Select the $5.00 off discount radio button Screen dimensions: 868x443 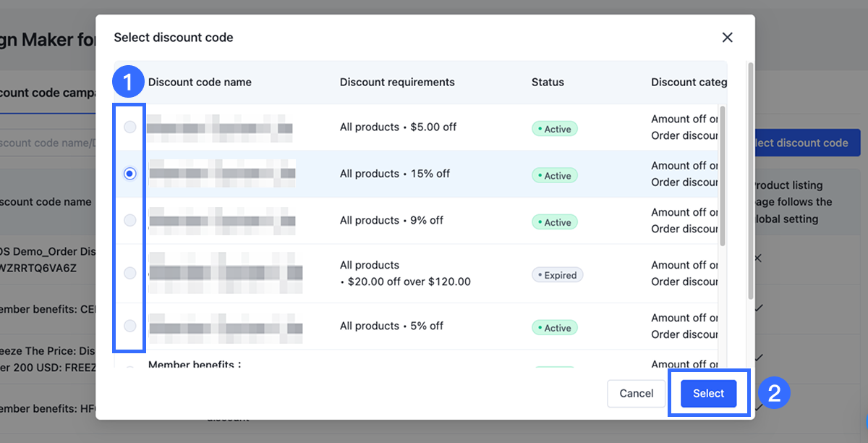[x=130, y=127]
